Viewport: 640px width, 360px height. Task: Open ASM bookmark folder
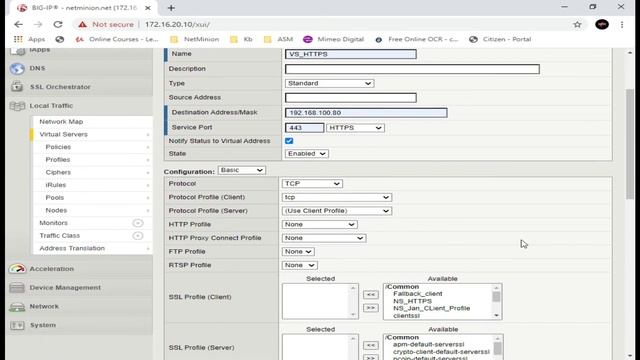[279, 39]
